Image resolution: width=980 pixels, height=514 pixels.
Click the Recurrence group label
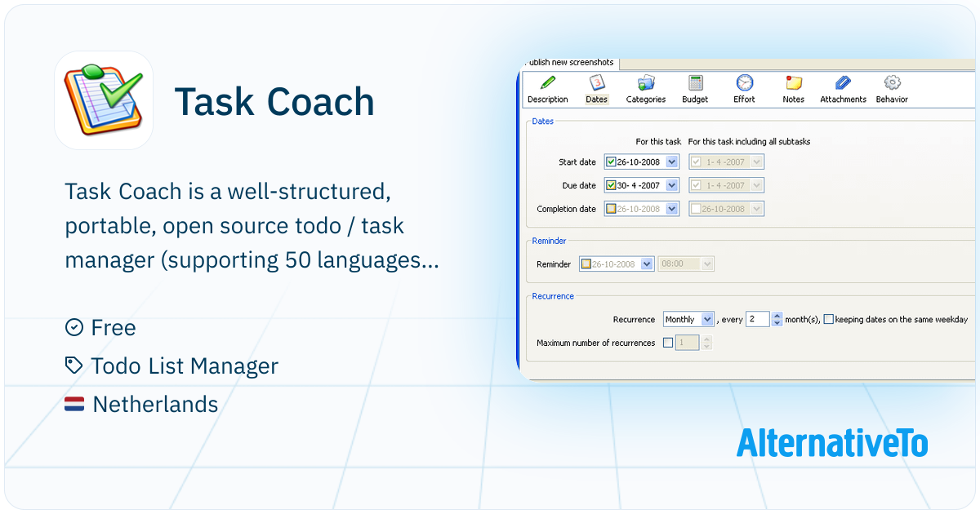tap(553, 296)
